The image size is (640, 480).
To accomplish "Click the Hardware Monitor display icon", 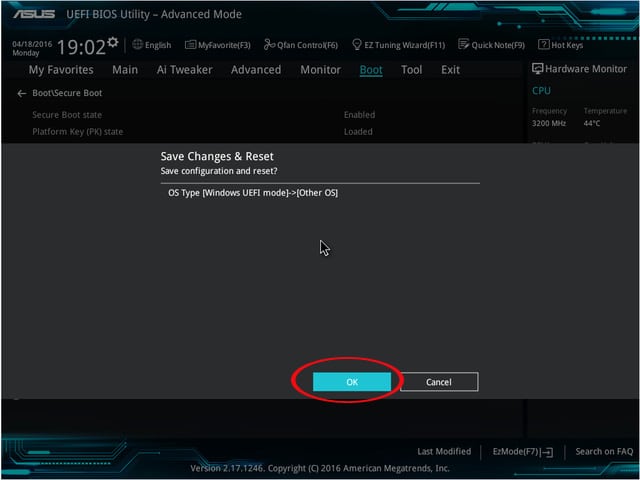I will tap(538, 69).
